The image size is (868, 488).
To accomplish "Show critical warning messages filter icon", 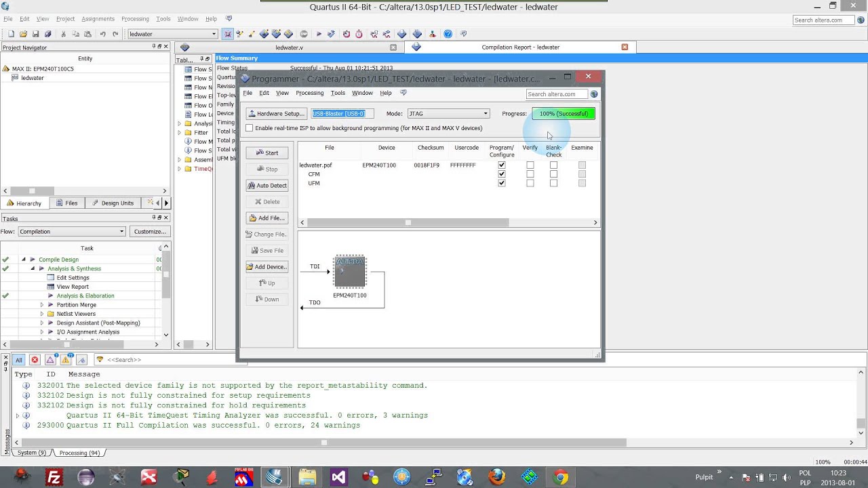I will 50,360.
